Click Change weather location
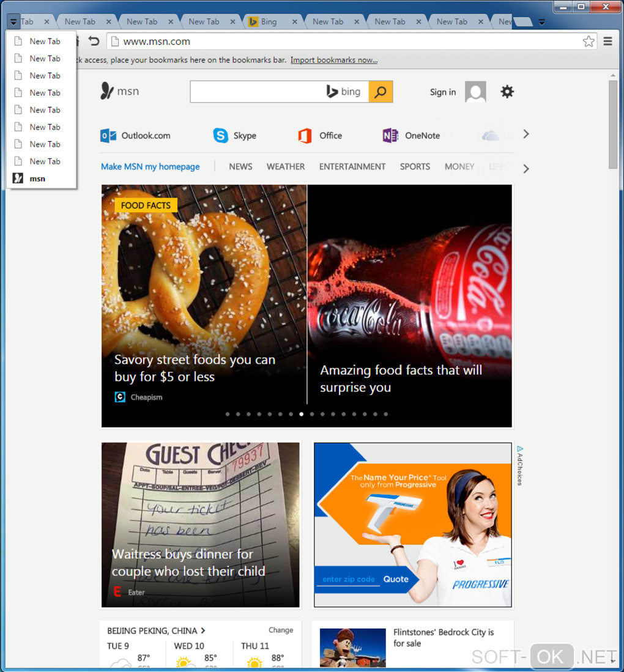 [x=281, y=630]
